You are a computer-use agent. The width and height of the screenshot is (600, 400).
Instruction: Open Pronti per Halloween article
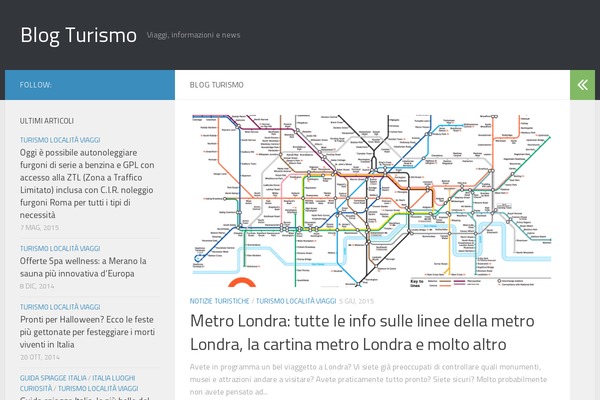point(87,332)
